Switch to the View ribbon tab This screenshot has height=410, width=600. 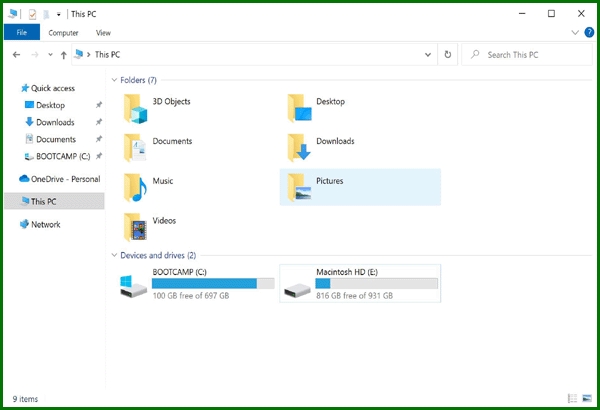tap(103, 33)
